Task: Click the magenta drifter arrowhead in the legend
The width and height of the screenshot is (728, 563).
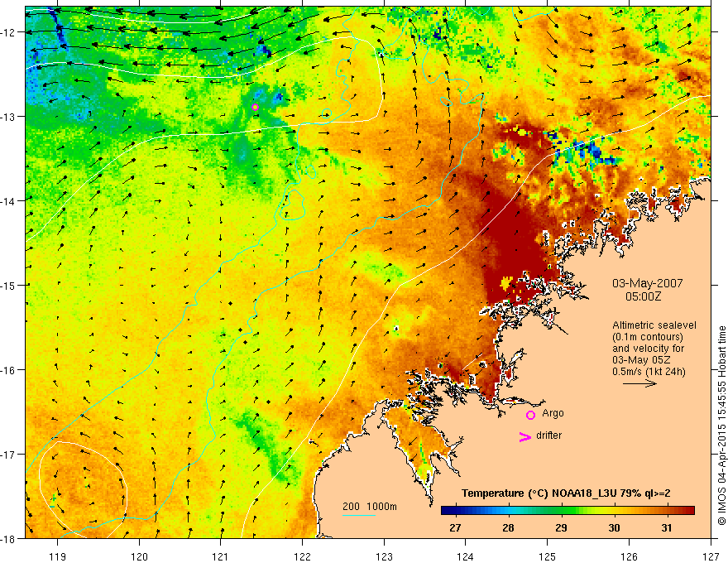Action: [524, 436]
